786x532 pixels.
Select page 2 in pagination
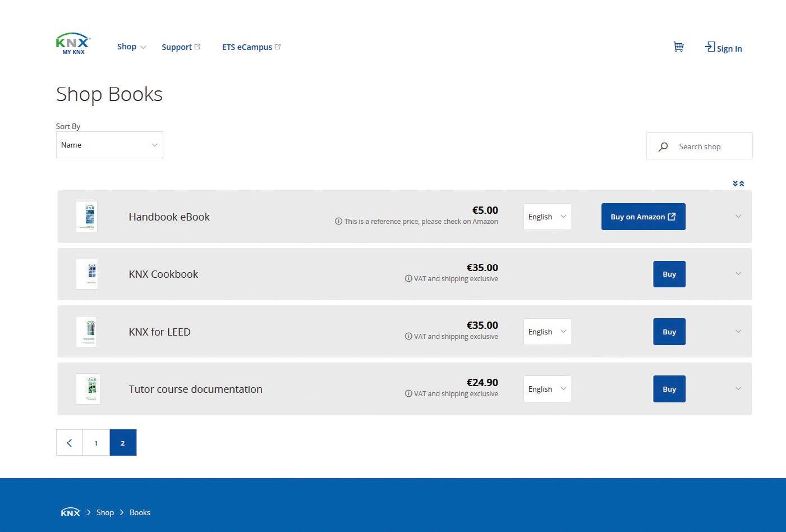pos(123,443)
